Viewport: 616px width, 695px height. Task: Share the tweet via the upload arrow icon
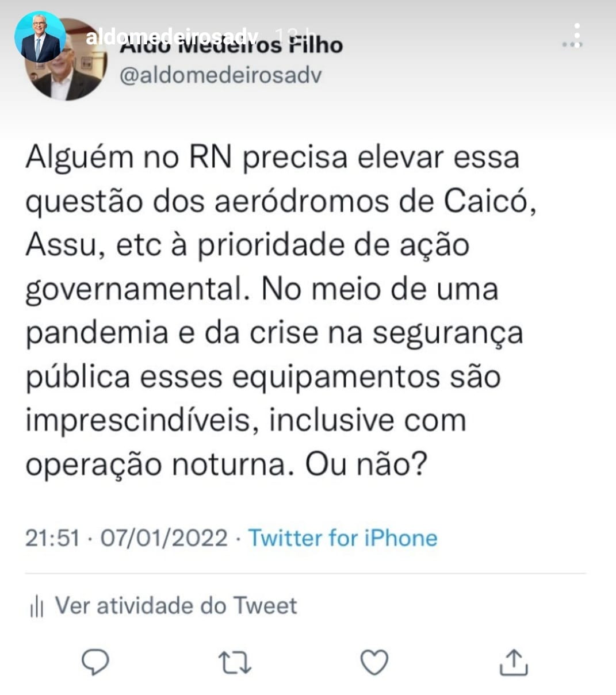513,662
